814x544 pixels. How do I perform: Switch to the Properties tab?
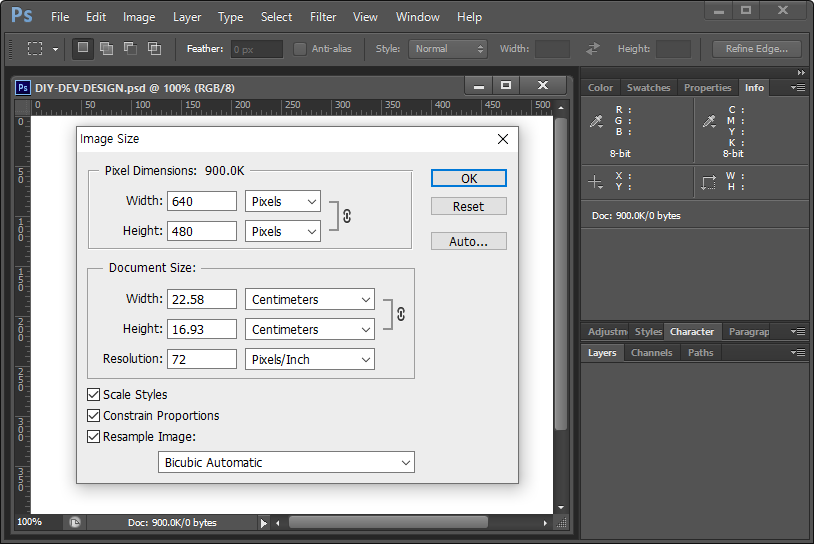coord(707,88)
